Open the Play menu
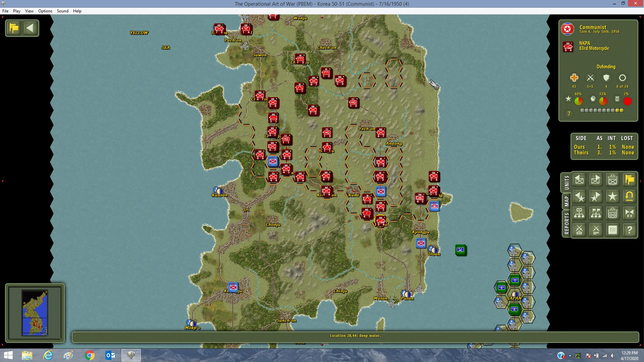Screen dimensions: 644x362 coord(17,11)
